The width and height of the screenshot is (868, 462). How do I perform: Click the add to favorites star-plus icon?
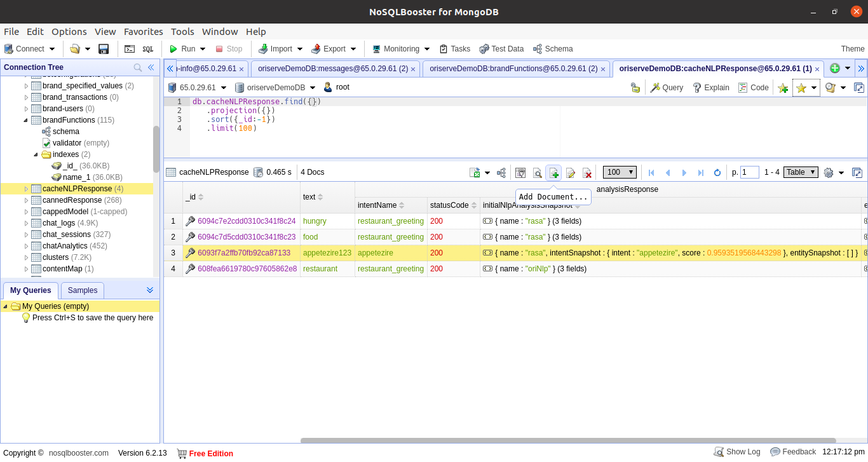pyautogui.click(x=783, y=88)
